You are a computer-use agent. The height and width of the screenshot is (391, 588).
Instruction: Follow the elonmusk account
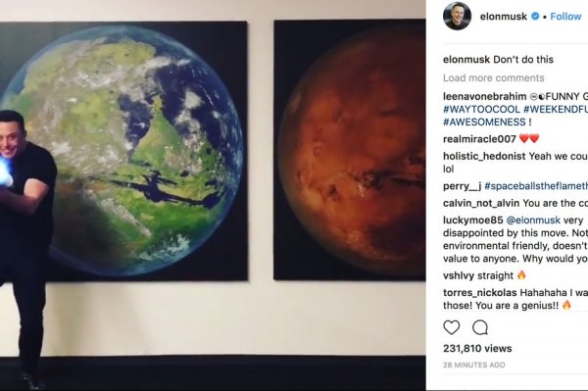(565, 17)
